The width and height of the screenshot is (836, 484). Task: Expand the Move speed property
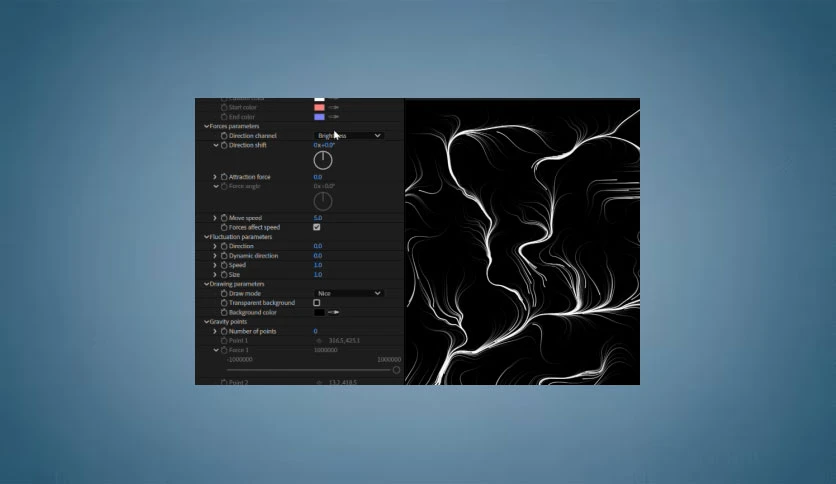pyautogui.click(x=215, y=218)
